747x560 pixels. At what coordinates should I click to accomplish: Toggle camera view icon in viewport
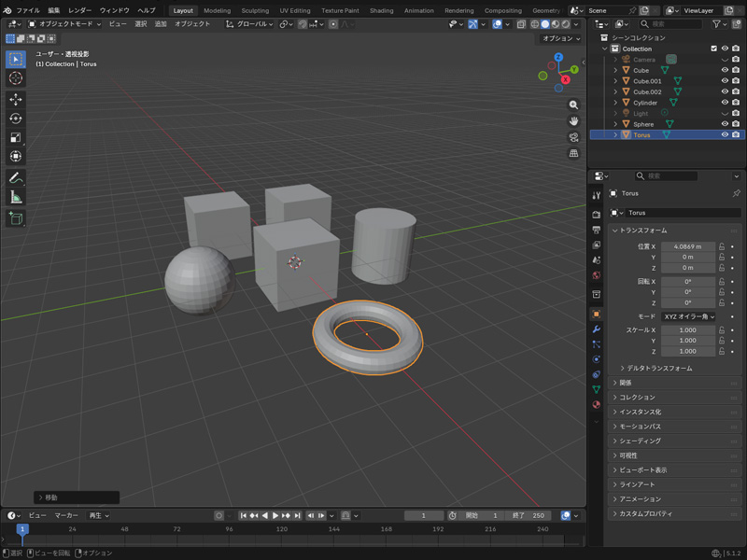coord(573,137)
